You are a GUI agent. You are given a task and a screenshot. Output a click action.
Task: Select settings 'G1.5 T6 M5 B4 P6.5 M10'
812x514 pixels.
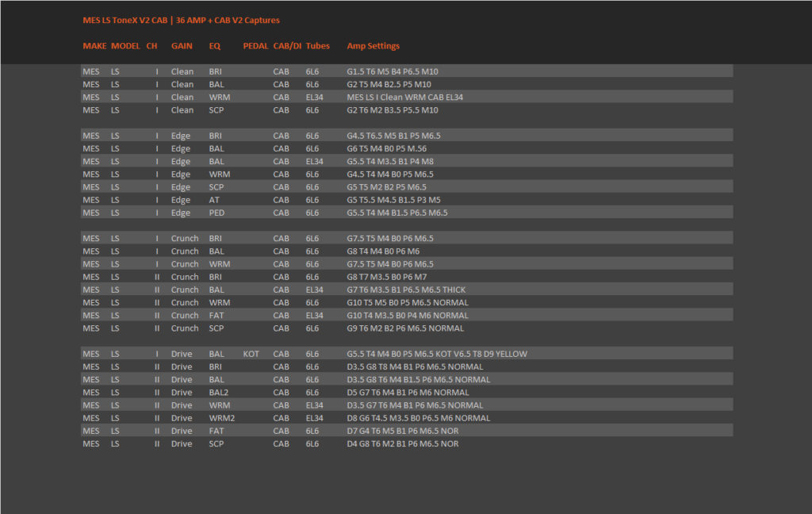[393, 71]
